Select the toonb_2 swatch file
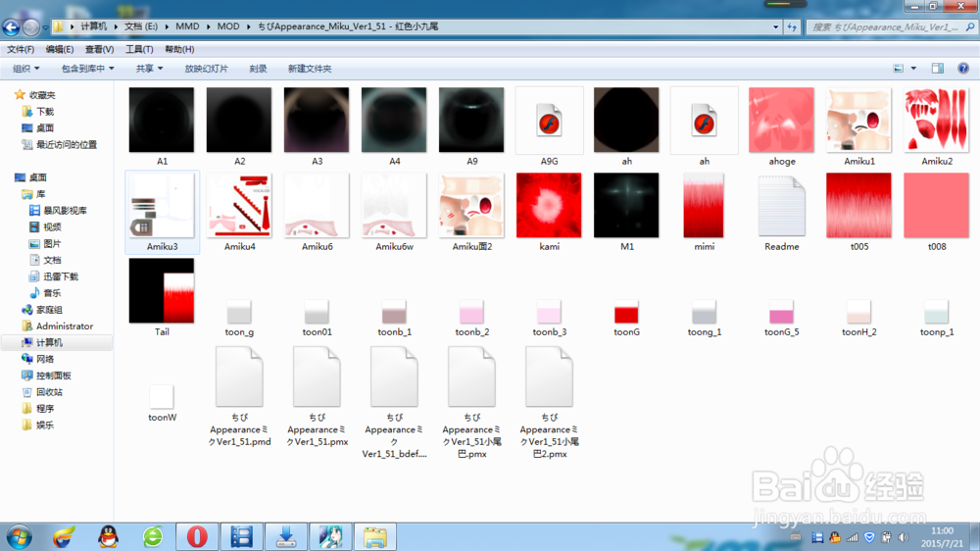The image size is (980, 551). tap(471, 312)
